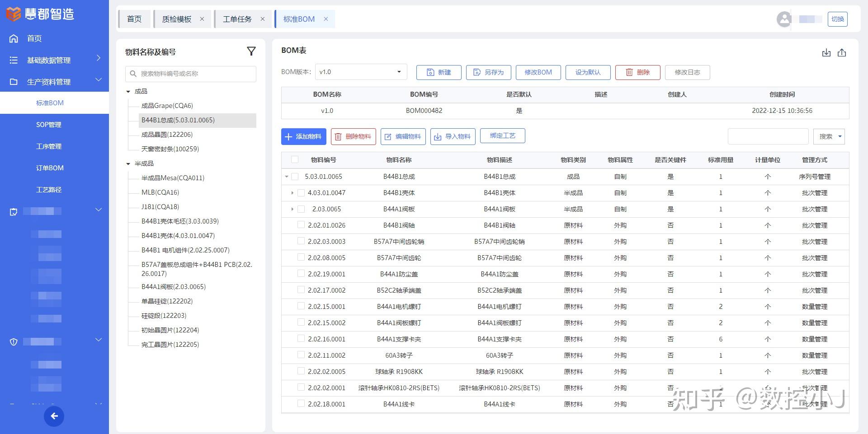This screenshot has height=434, width=868.
Task: Click the export/share icon at top right
Action: click(842, 52)
